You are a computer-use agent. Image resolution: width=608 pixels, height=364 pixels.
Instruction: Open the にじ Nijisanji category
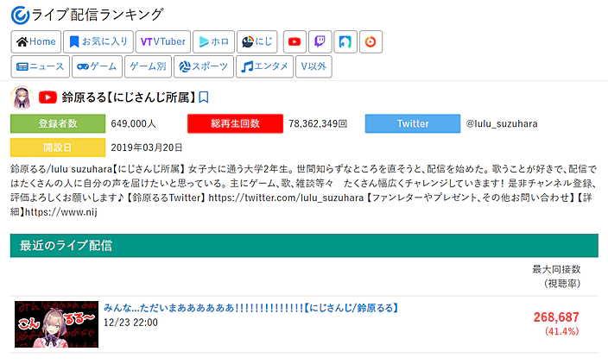(257, 41)
